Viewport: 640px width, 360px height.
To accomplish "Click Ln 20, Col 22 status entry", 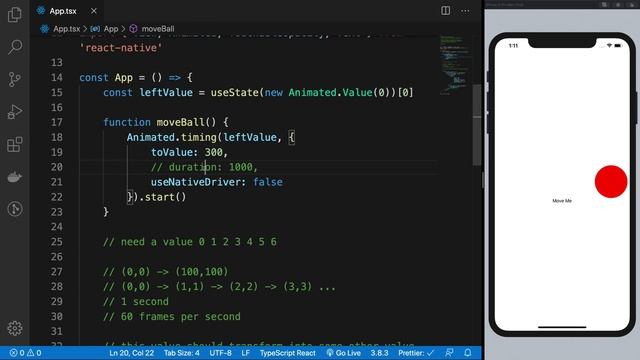I will 131,353.
